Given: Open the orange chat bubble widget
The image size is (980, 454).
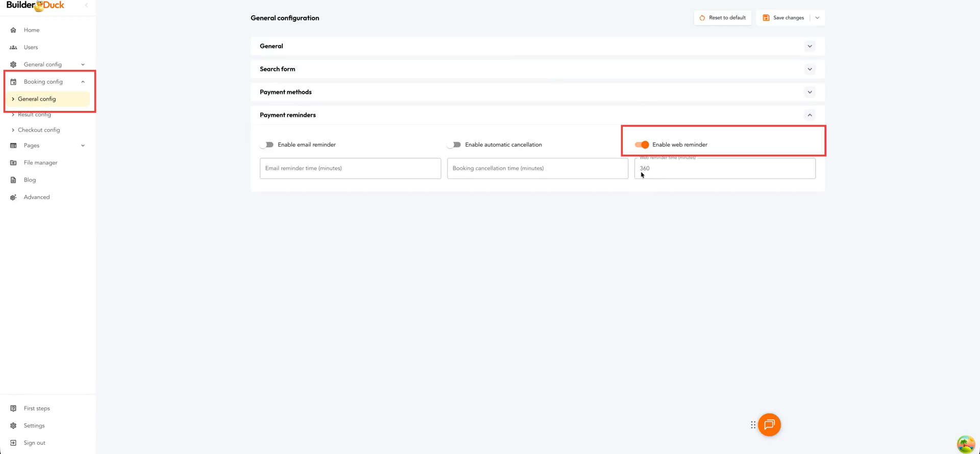Looking at the screenshot, I should (x=769, y=425).
